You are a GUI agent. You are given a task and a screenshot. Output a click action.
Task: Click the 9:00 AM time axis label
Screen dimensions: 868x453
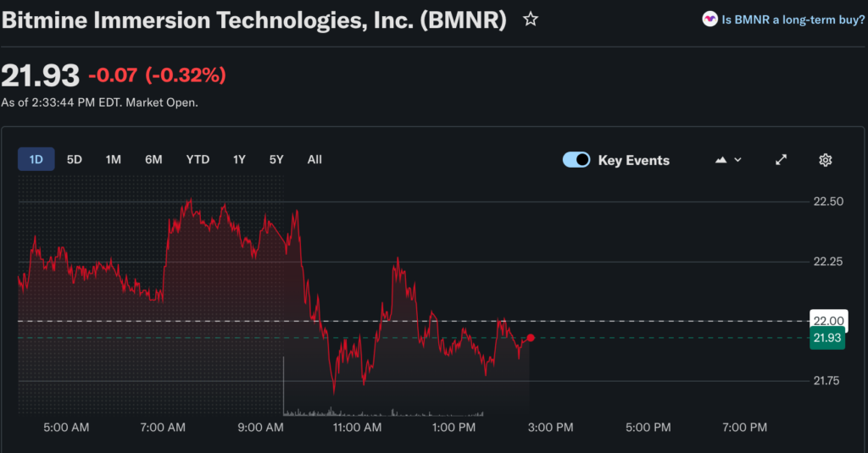click(x=260, y=427)
